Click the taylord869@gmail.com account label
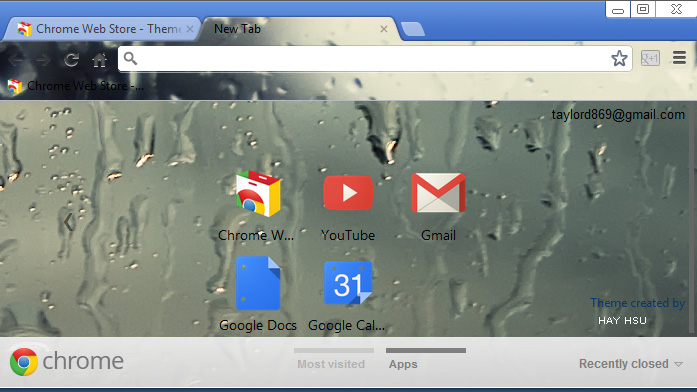Image resolution: width=697 pixels, height=392 pixels. click(x=618, y=115)
